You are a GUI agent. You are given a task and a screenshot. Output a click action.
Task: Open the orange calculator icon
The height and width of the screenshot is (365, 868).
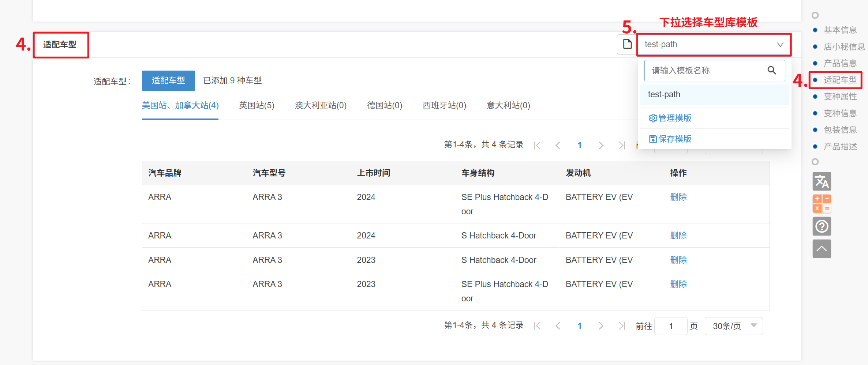[822, 204]
